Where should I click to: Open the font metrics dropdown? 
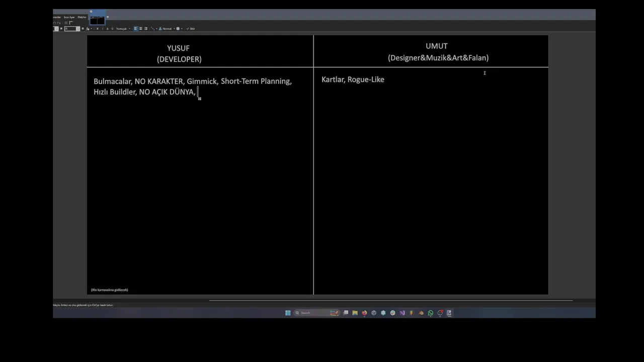click(x=88, y=29)
